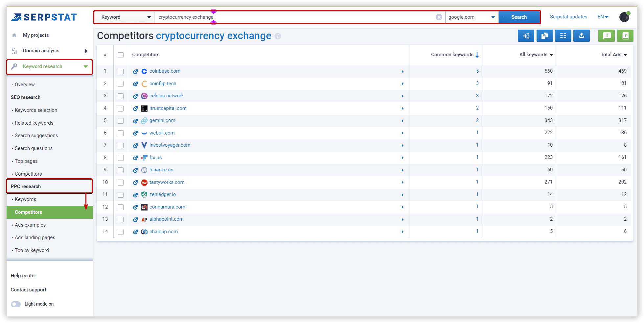This screenshot has width=644, height=323.
Task: Open the Contact support link
Action: click(29, 290)
